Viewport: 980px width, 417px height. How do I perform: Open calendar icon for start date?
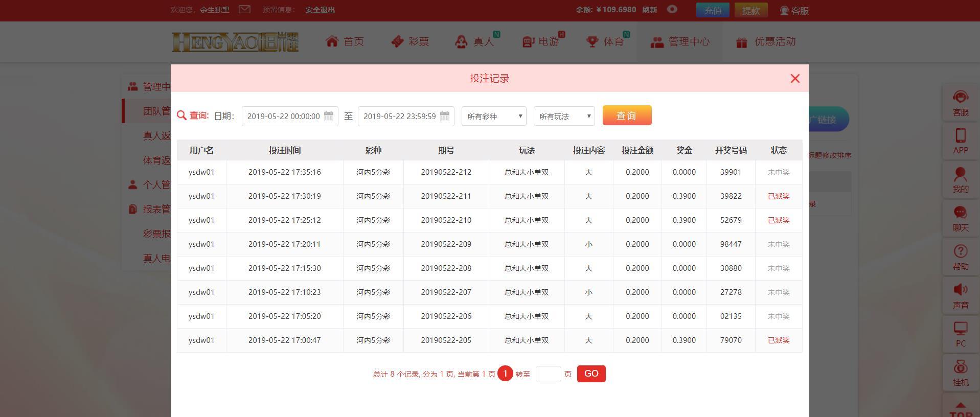click(x=329, y=116)
